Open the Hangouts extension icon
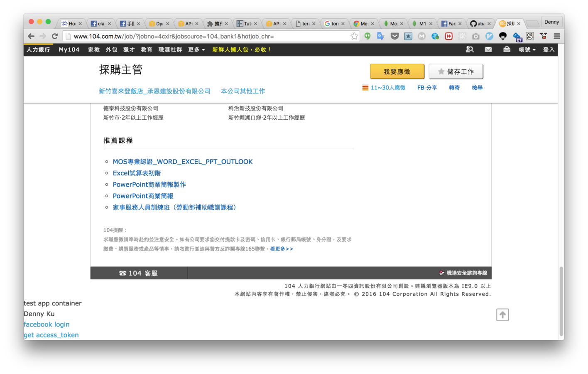This screenshot has height=374, width=588. pyautogui.click(x=367, y=36)
